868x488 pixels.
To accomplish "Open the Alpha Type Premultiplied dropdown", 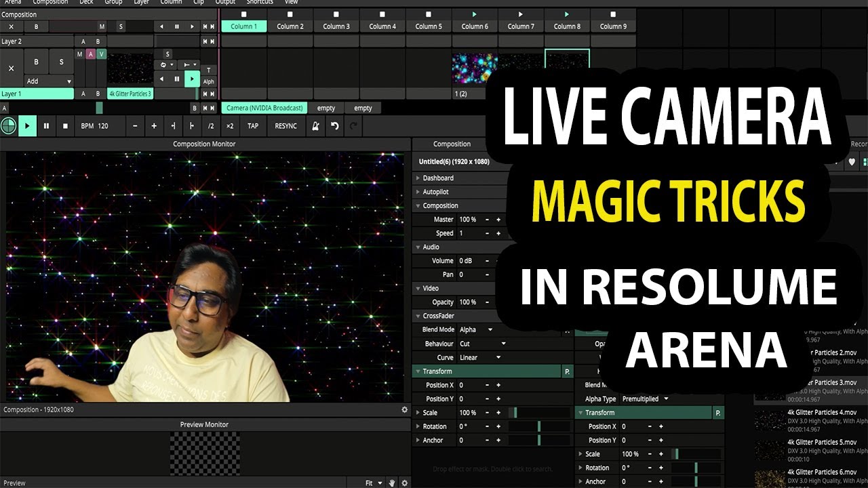I will (x=646, y=399).
